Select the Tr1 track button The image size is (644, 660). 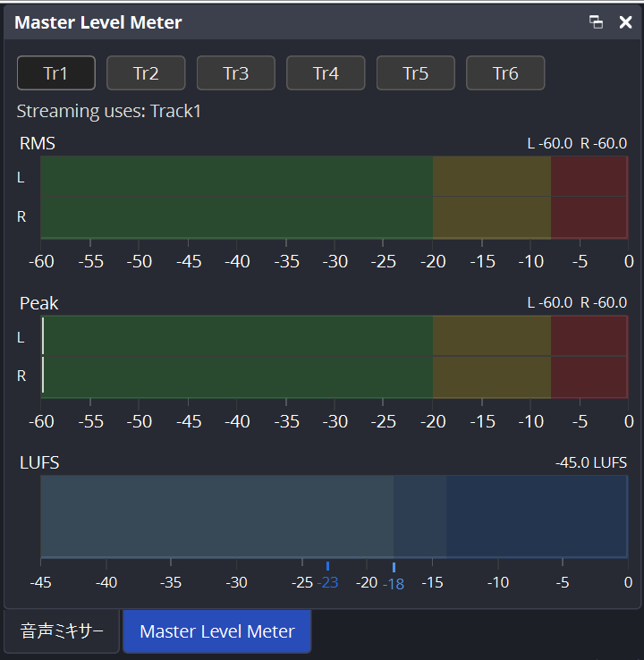coord(56,72)
